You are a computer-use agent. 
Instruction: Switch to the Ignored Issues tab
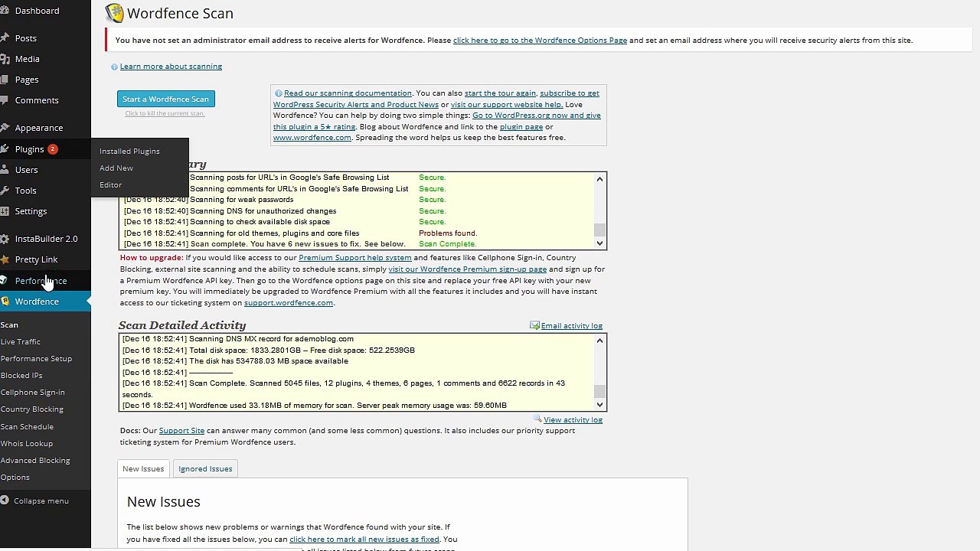205,469
